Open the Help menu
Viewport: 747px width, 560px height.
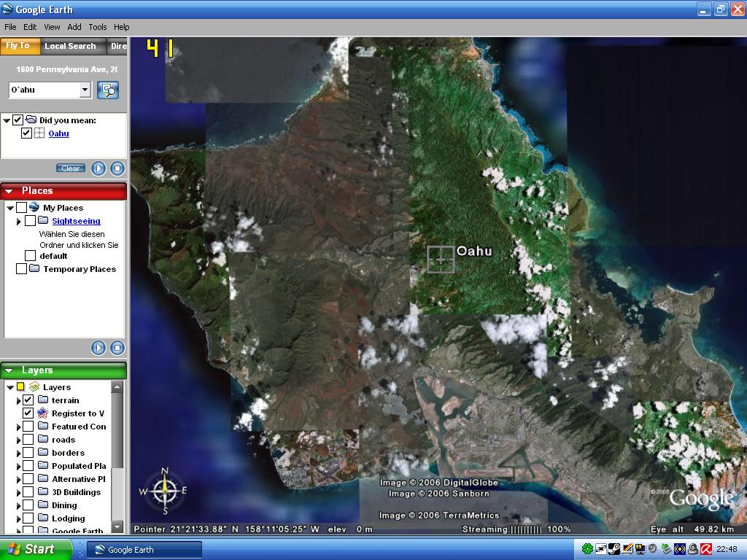[x=122, y=27]
